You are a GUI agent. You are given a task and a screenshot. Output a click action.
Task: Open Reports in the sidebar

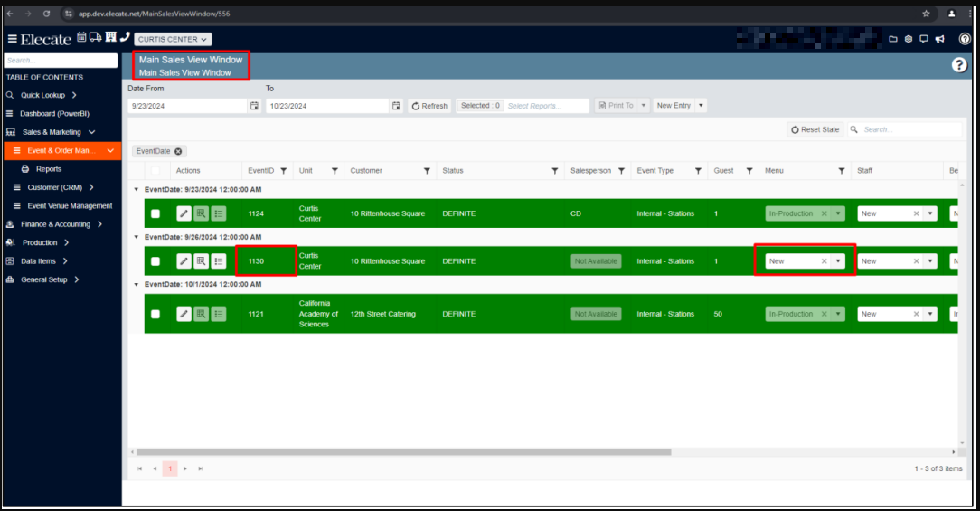coord(49,169)
